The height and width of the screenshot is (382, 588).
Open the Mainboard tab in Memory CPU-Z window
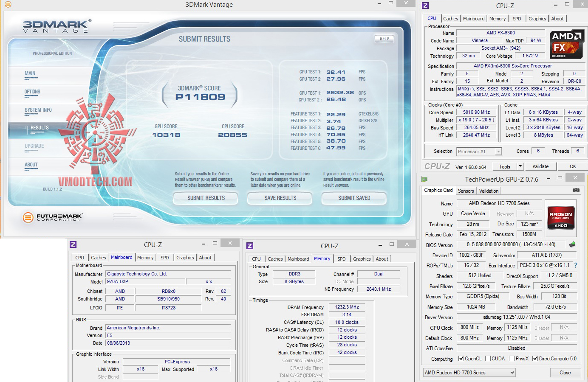tap(298, 259)
